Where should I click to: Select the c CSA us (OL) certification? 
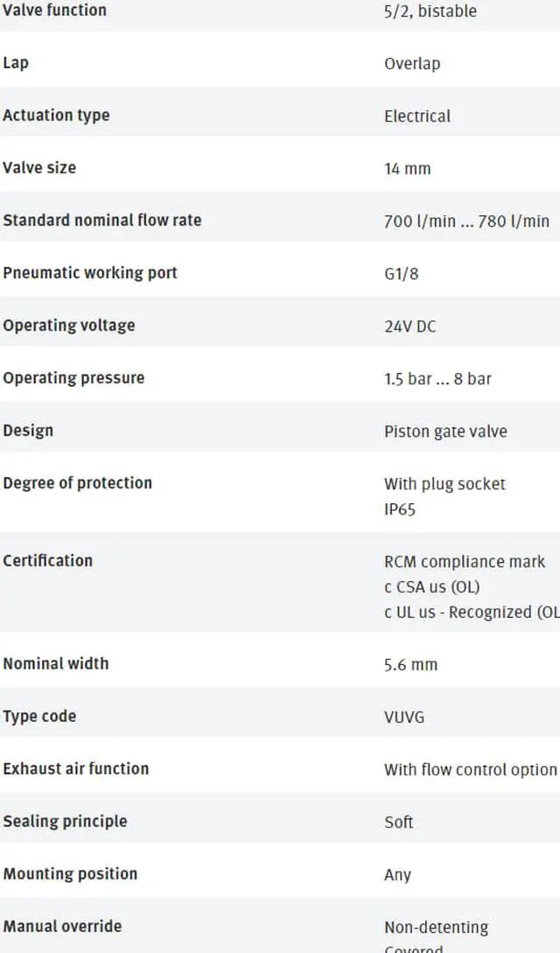(431, 587)
